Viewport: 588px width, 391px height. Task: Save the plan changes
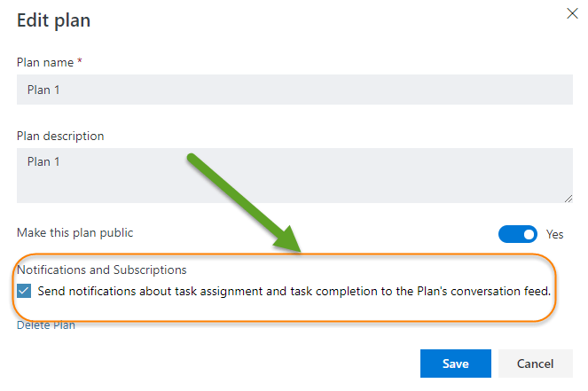(x=455, y=364)
